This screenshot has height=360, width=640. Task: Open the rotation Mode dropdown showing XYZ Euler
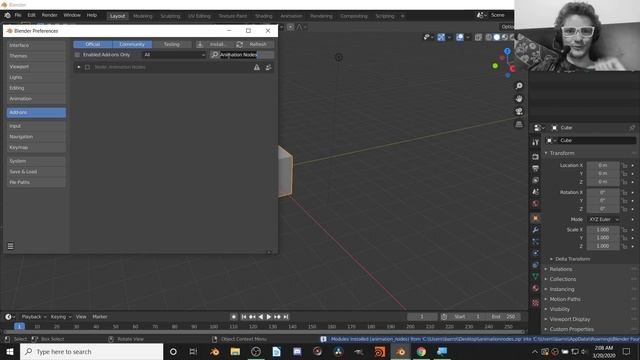point(603,220)
